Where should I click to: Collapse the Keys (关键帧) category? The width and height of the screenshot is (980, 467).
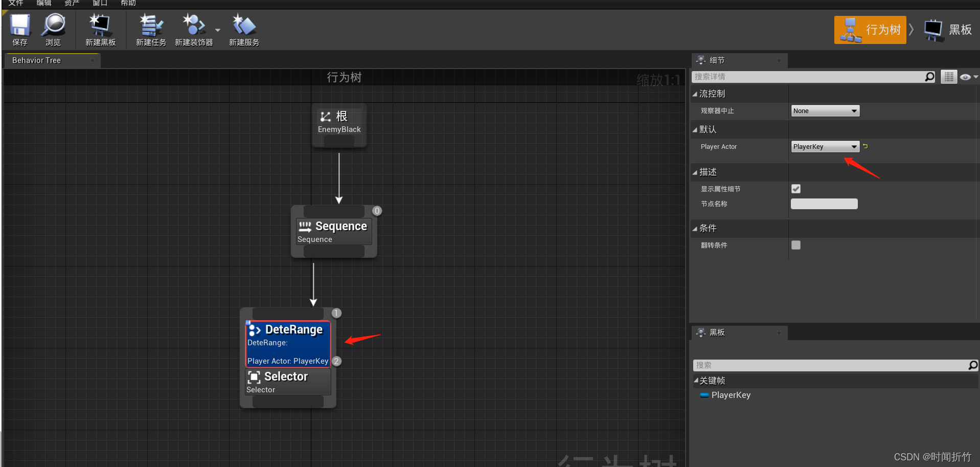[696, 381]
